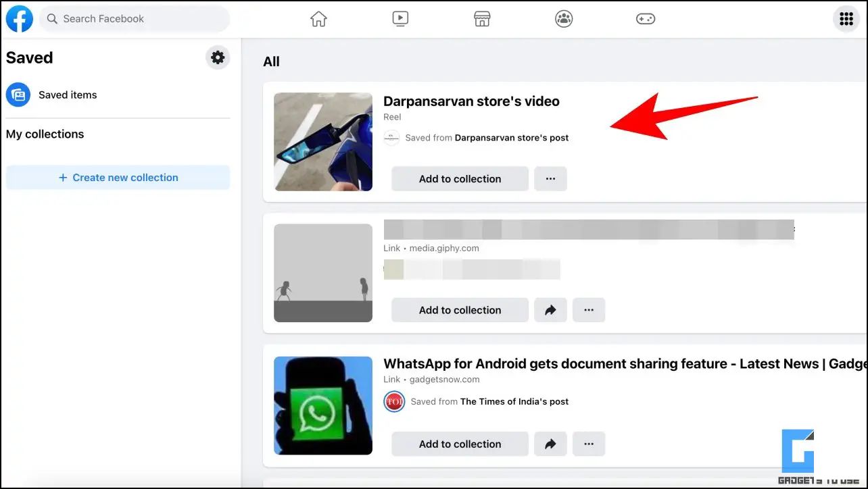Open Darpansarvan store's video title

471,101
